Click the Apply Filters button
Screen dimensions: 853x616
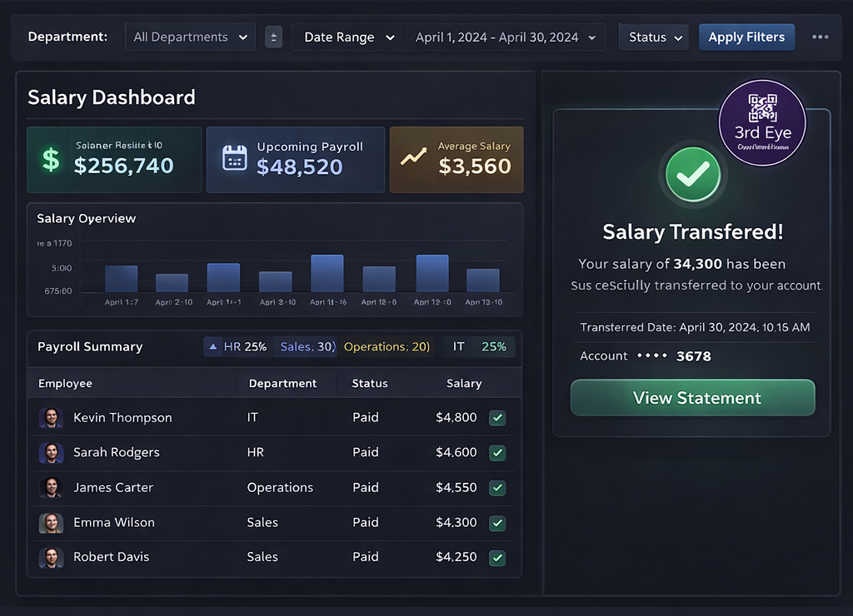(x=746, y=37)
